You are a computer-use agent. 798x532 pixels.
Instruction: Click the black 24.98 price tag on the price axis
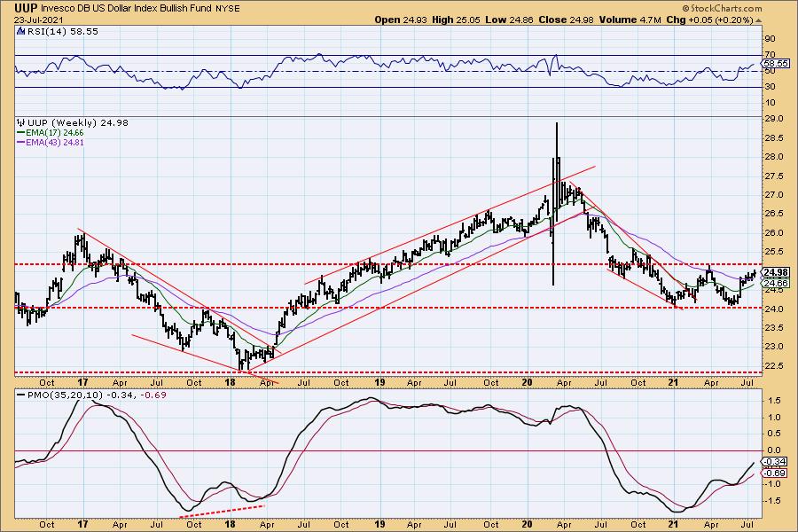(x=777, y=272)
